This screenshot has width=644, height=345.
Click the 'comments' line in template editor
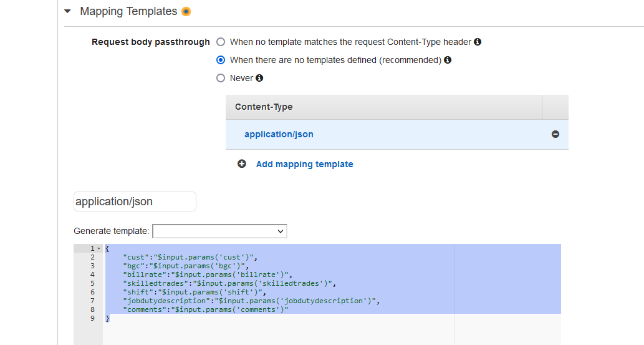[206, 309]
